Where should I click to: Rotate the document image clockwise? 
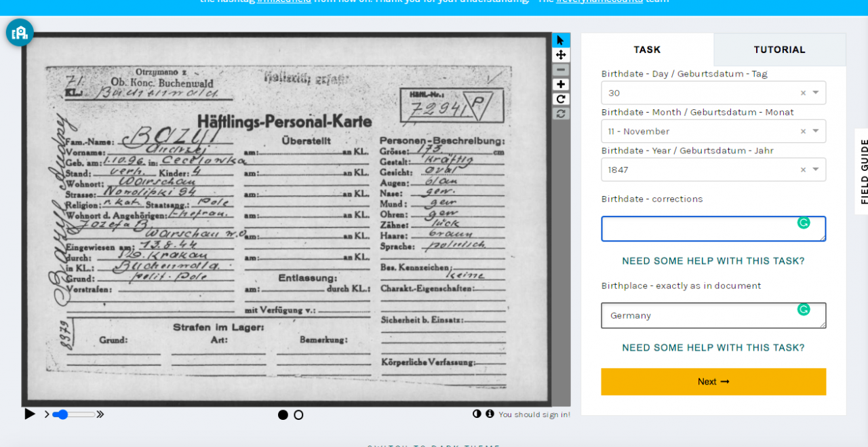click(x=560, y=99)
